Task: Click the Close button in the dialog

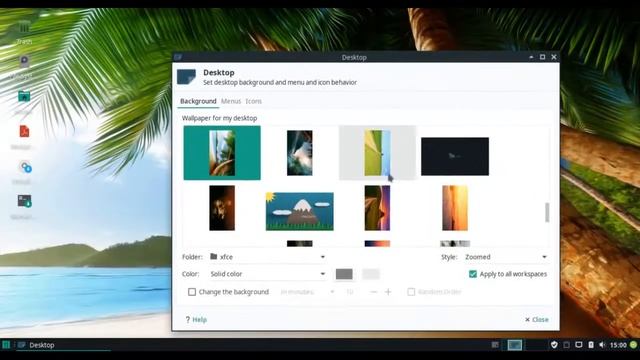Action: coord(536,320)
